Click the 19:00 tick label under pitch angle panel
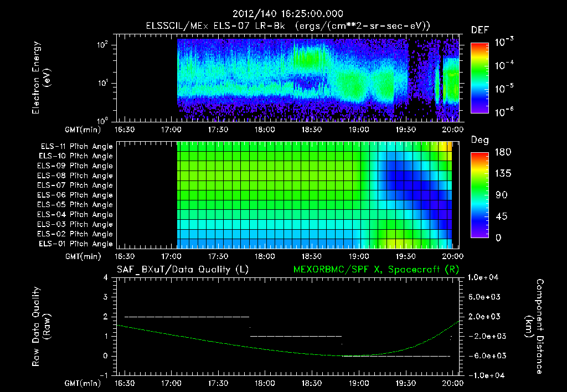Screen dimensions: 567x392 tap(359, 256)
